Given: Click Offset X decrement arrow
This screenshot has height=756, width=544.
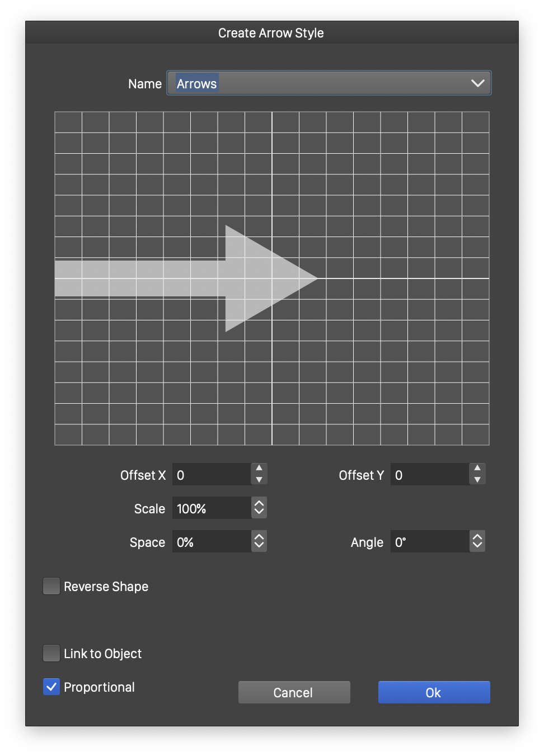Looking at the screenshot, I should (259, 480).
